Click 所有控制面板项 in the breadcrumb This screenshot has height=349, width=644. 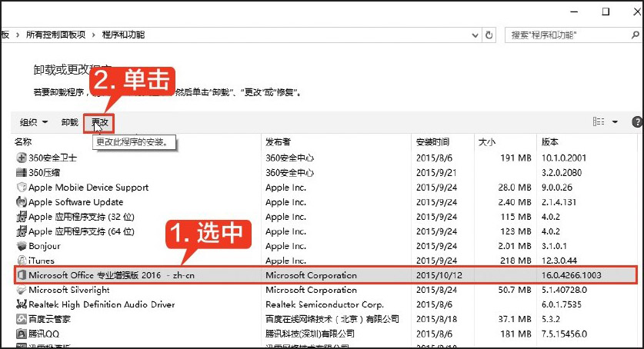(x=55, y=35)
